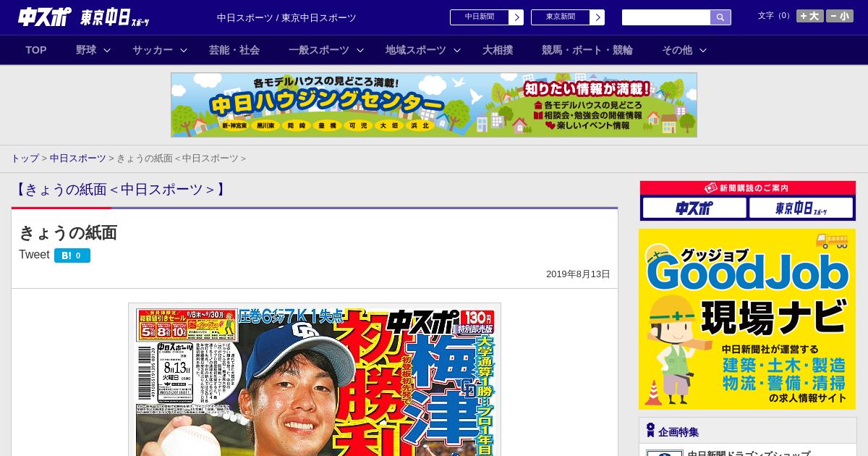Open the その他 menu
The image size is (868, 456).
677,50
